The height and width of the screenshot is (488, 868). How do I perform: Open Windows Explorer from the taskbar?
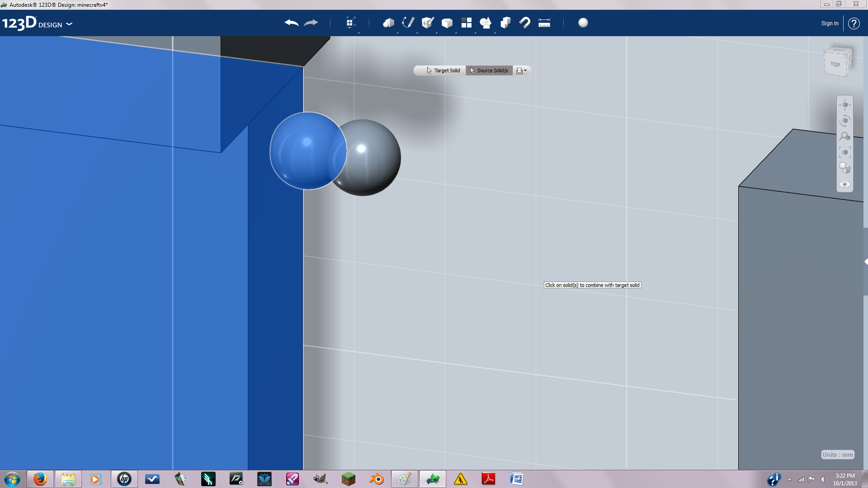[x=68, y=479]
